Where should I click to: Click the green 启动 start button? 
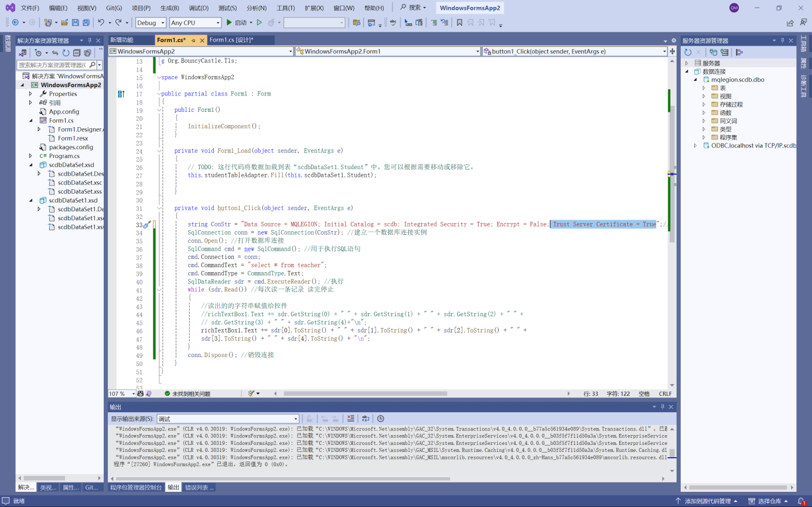[237, 22]
